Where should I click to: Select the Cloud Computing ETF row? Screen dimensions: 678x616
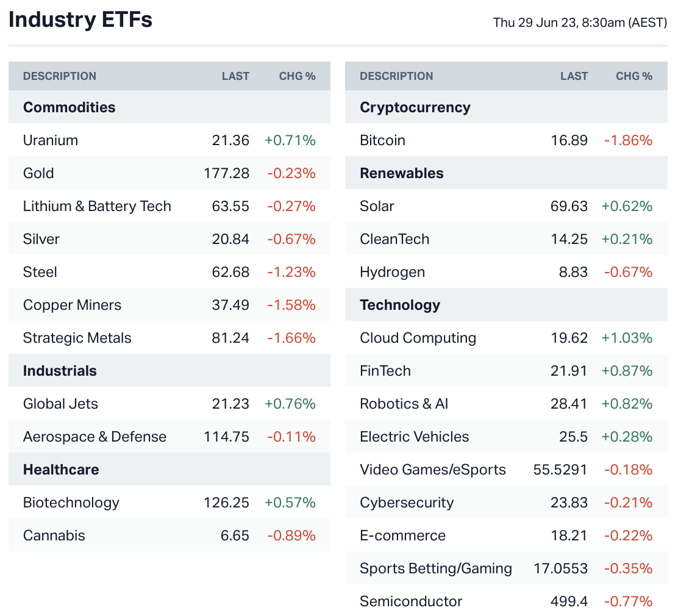(x=418, y=338)
